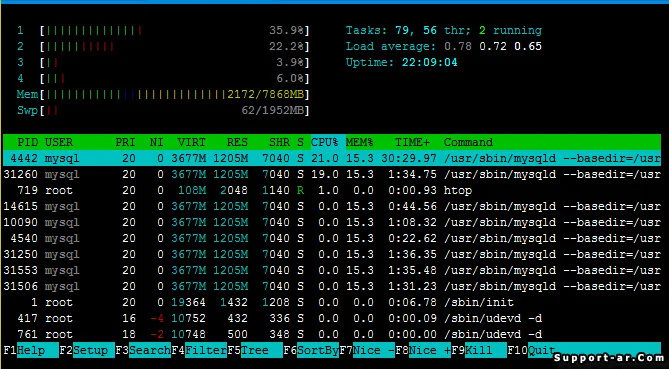Select the htop process row
Screen dimensions: 669x369
[332, 190]
